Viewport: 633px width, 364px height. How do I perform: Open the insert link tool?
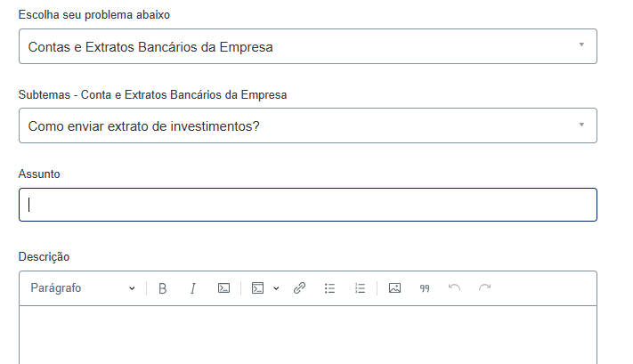[299, 288]
